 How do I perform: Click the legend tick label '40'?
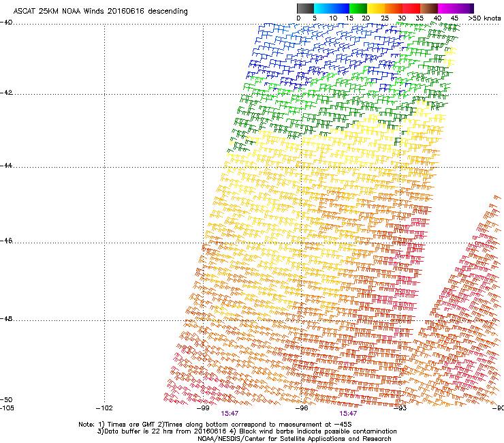437,18
